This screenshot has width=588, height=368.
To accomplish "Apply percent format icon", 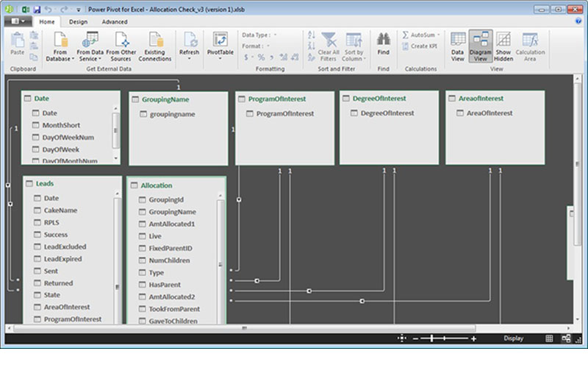I will coord(261,57).
